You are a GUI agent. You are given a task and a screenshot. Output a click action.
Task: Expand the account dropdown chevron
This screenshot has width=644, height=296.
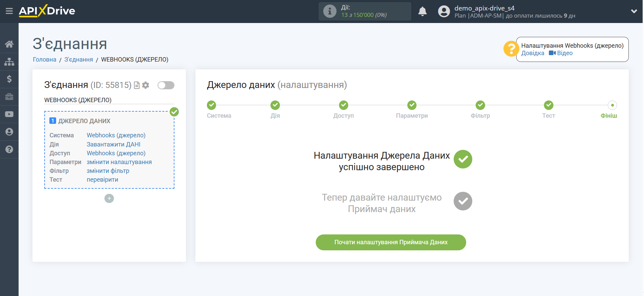[x=634, y=12]
